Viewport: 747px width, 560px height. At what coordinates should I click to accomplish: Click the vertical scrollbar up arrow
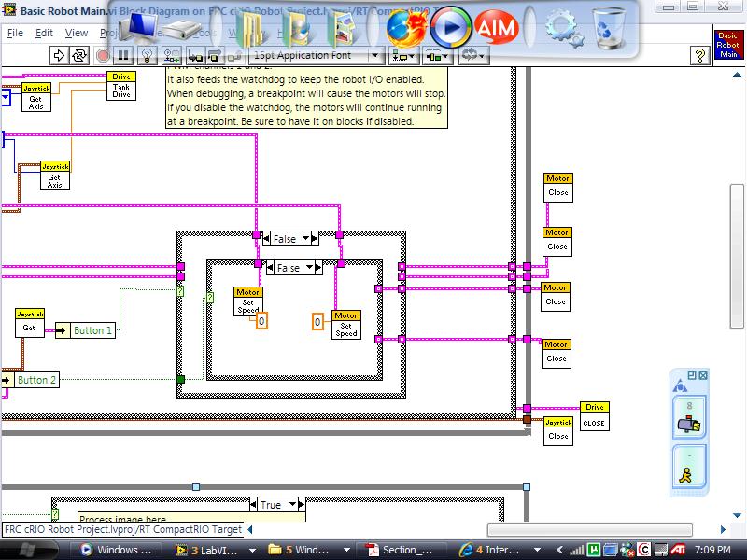(737, 75)
